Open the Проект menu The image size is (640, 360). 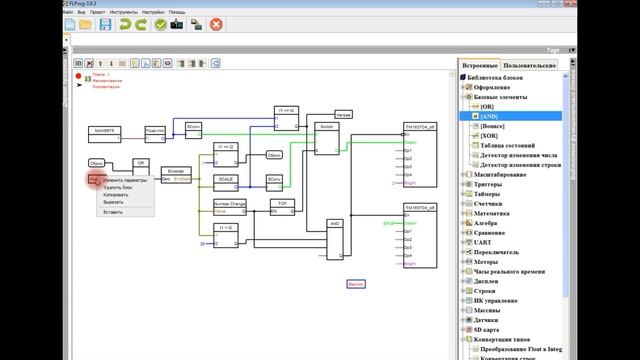[98, 12]
